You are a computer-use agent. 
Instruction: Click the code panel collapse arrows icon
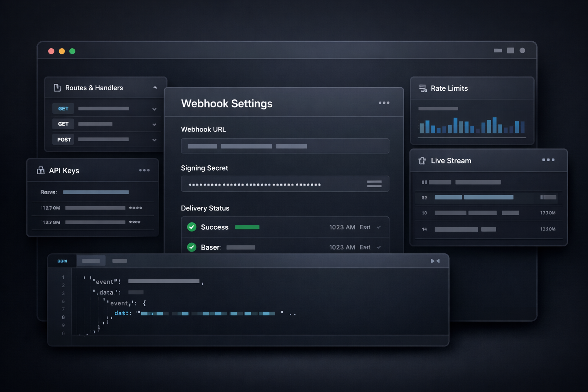(435, 261)
